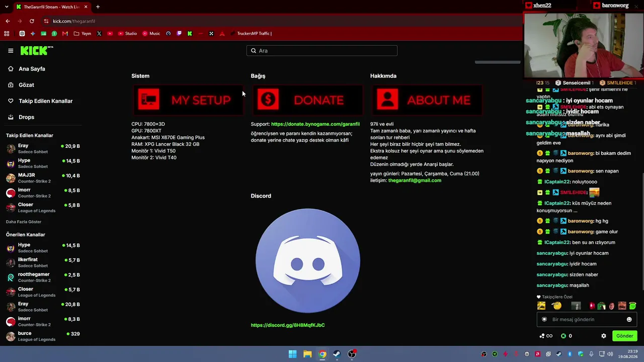Open Steam from the taskbar
Screen dimensions: 644x362
pos(337,354)
